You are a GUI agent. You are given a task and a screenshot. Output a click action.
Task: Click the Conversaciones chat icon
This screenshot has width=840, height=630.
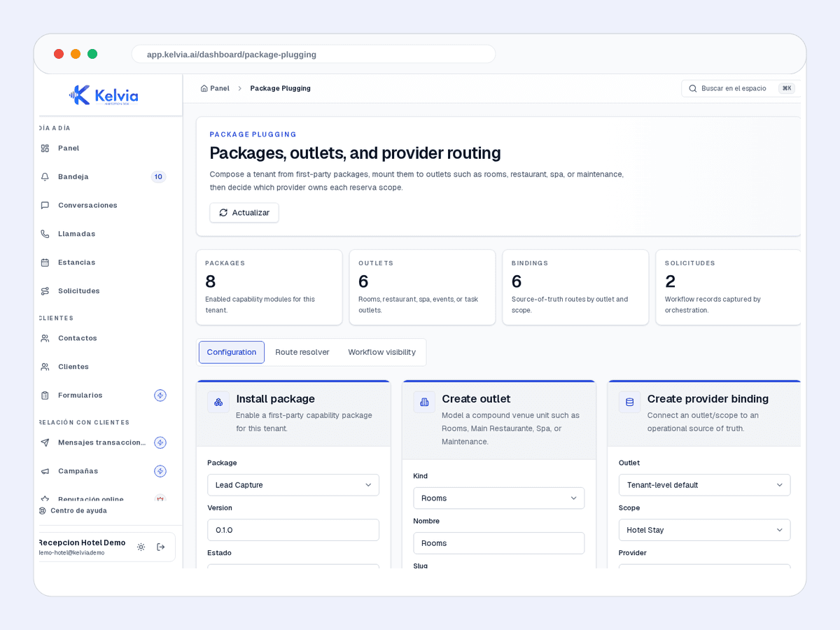45,206
